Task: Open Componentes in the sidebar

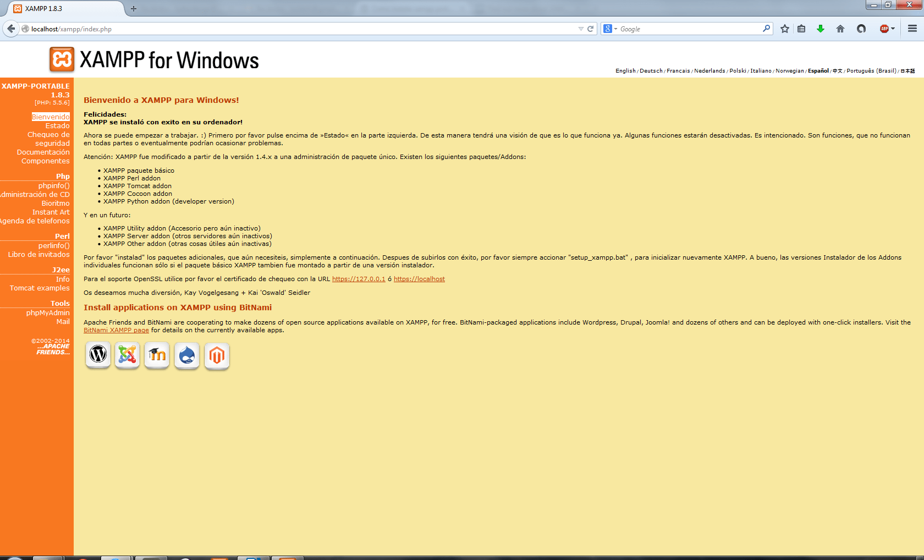Action: [x=45, y=161]
